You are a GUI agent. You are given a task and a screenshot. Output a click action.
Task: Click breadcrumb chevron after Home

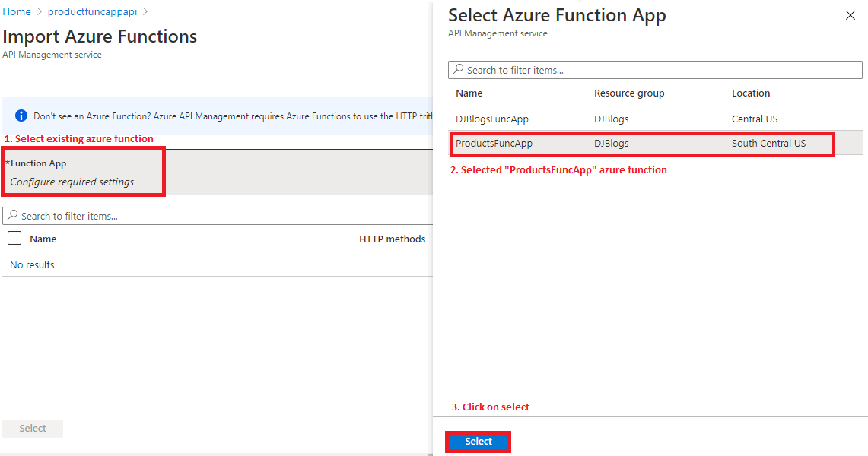tap(40, 11)
